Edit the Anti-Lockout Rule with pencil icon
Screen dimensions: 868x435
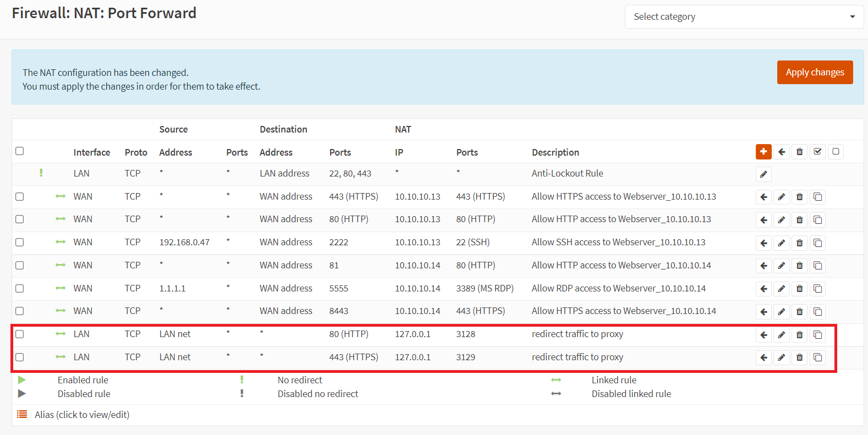point(763,174)
